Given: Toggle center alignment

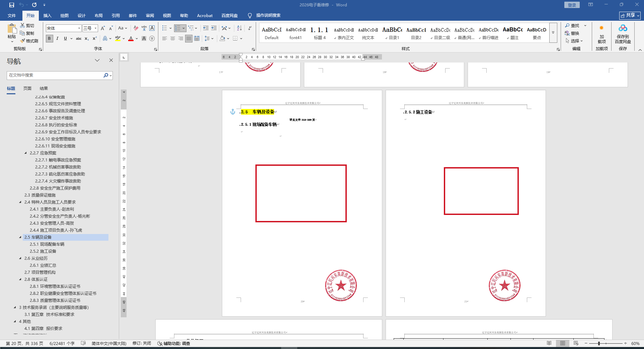Looking at the screenshot, I should [173, 38].
